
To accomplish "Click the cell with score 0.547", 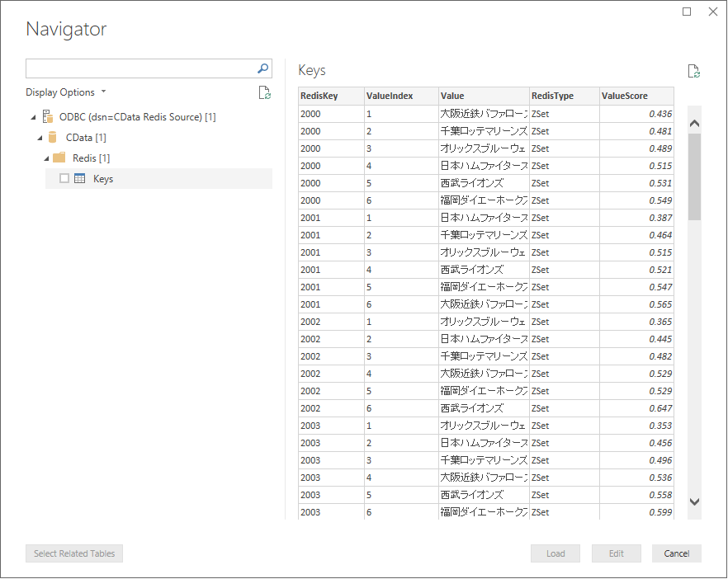I will point(636,287).
